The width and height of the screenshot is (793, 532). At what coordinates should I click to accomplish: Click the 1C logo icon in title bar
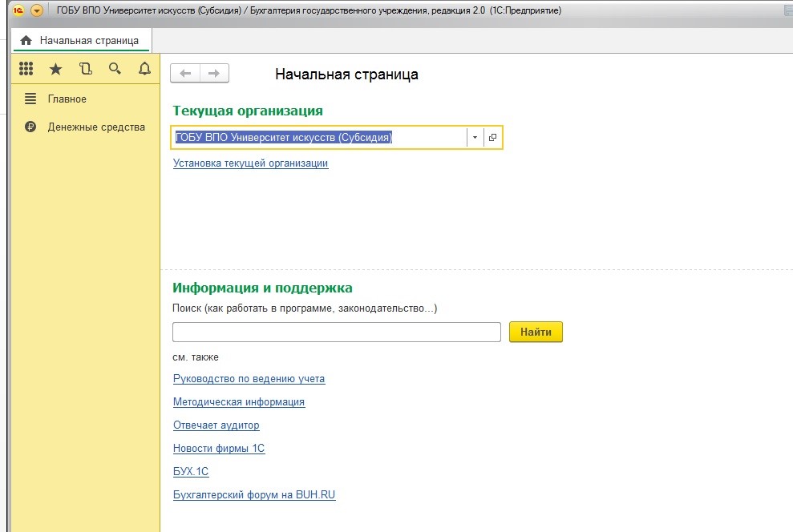click(x=18, y=10)
